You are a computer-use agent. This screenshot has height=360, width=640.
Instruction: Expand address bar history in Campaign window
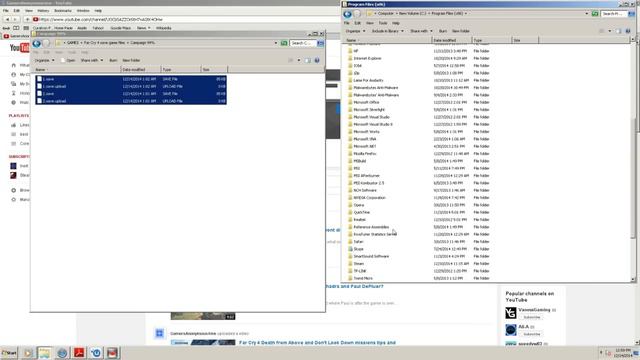point(276,43)
